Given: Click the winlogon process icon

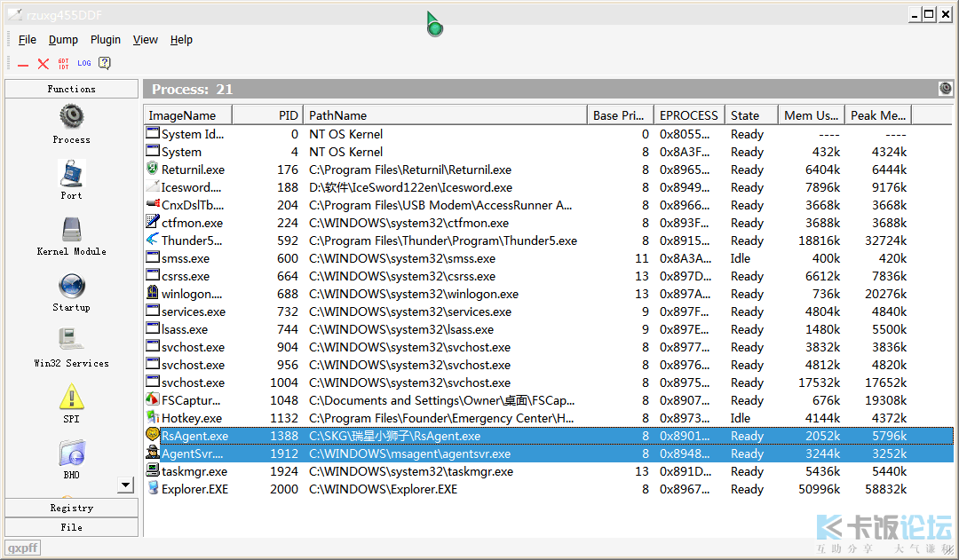Looking at the screenshot, I should point(153,292).
